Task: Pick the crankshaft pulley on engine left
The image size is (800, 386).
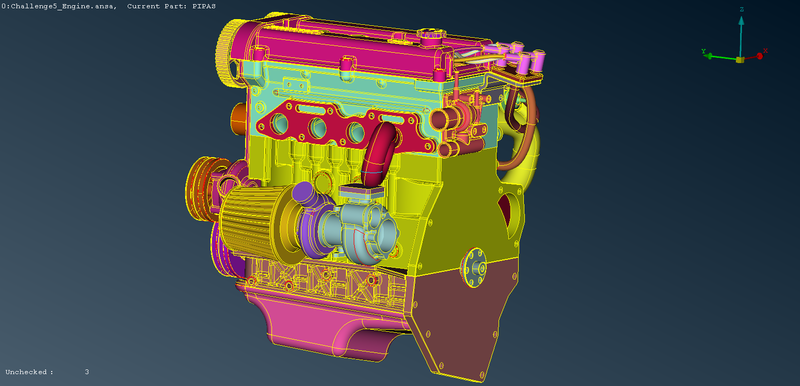Action: pos(204,189)
